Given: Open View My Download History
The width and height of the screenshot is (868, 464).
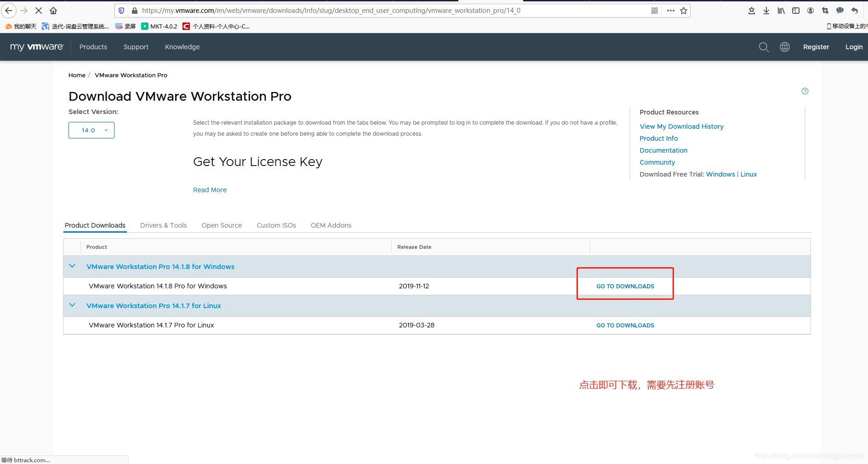Looking at the screenshot, I should coord(681,126).
